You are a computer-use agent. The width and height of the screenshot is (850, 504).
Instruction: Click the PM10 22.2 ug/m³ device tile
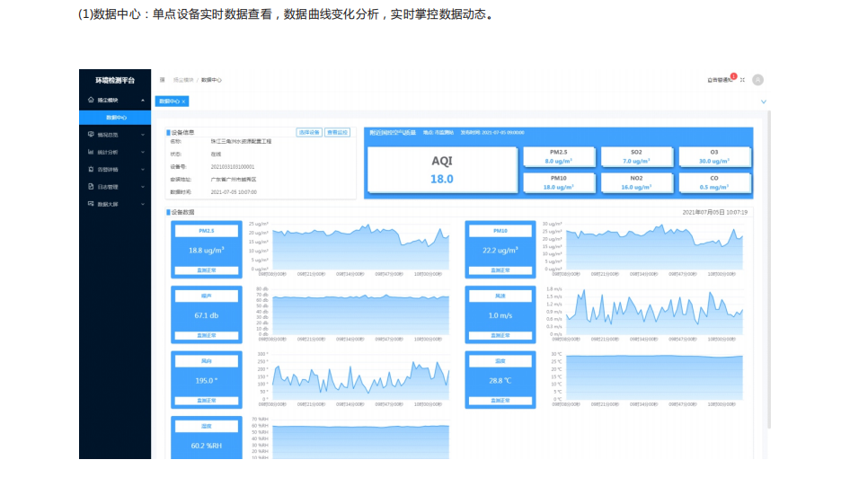(x=500, y=249)
